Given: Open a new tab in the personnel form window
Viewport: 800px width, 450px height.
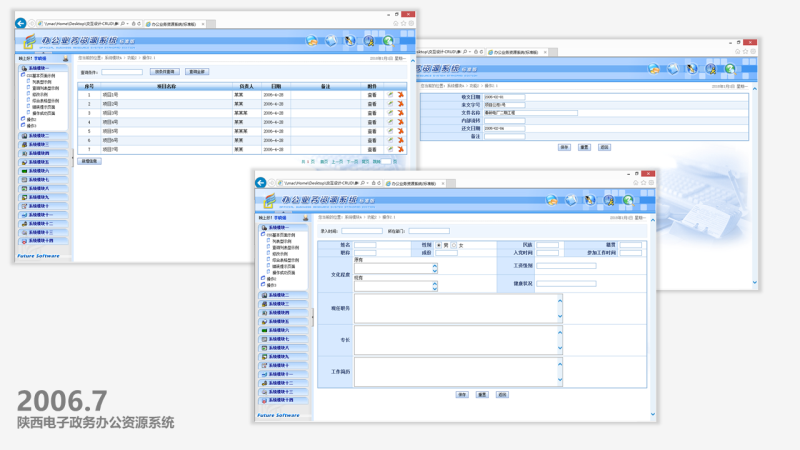Looking at the screenshot, I should [x=451, y=183].
